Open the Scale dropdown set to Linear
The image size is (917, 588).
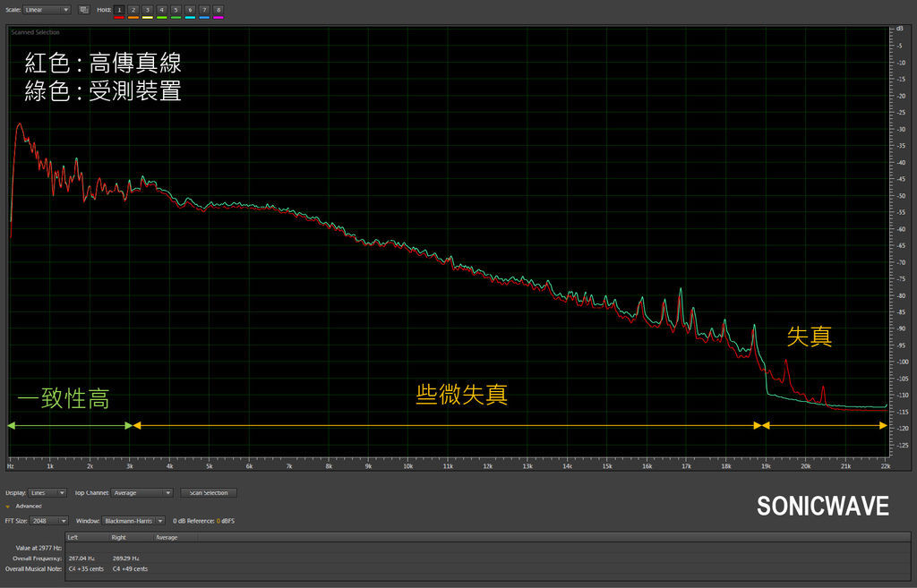click(x=47, y=10)
